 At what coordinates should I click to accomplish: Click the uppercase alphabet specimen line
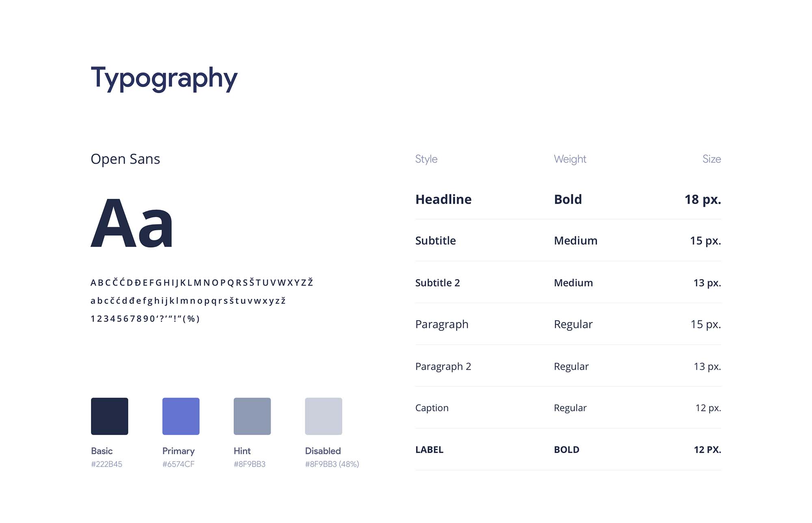pyautogui.click(x=202, y=282)
